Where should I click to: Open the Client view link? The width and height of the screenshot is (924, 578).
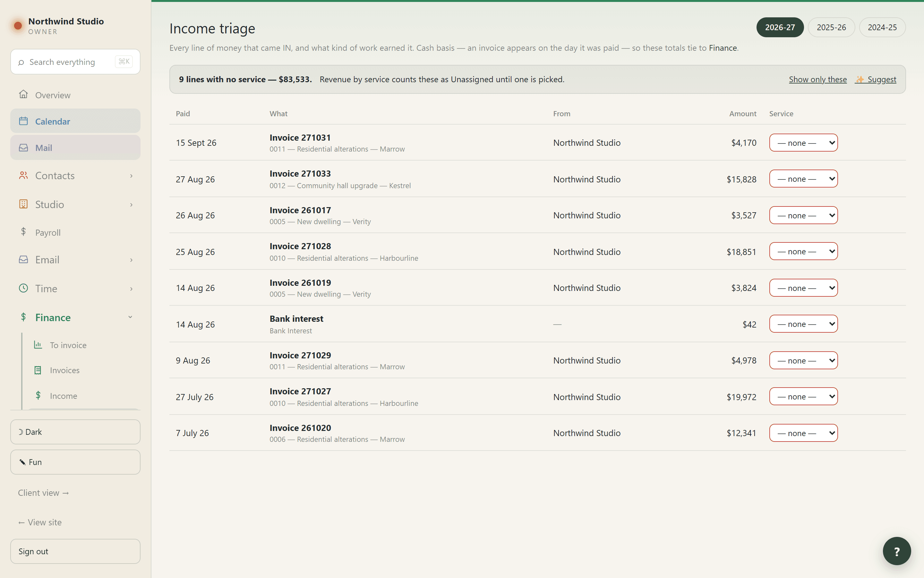pyautogui.click(x=44, y=493)
